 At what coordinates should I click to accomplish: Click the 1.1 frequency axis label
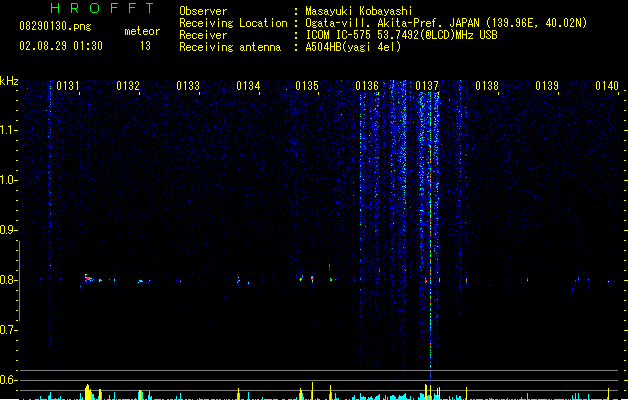click(x=8, y=130)
